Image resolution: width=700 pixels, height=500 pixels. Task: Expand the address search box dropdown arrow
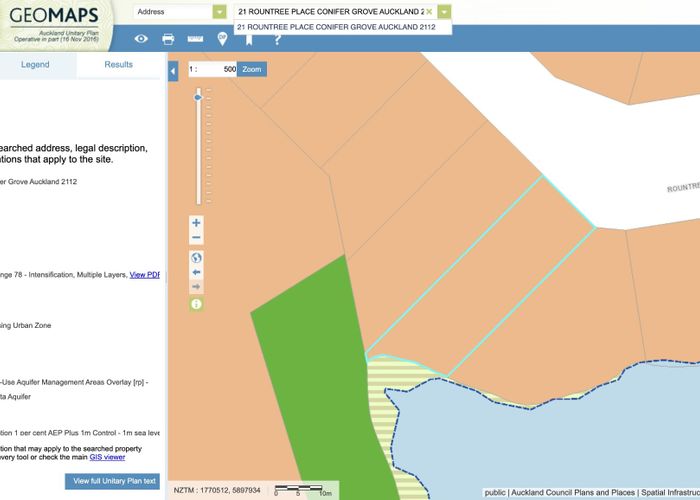click(x=443, y=12)
